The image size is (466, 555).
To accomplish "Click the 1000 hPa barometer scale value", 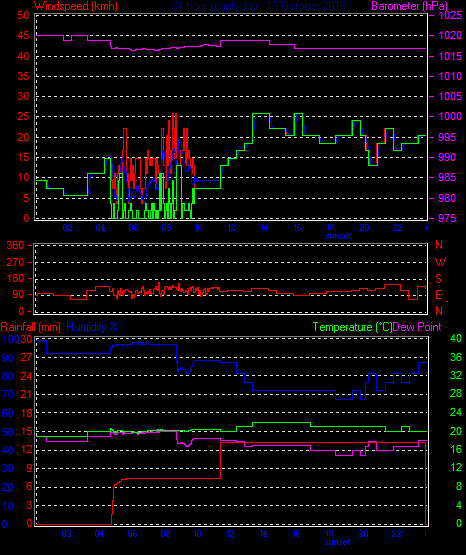I will tap(450, 116).
